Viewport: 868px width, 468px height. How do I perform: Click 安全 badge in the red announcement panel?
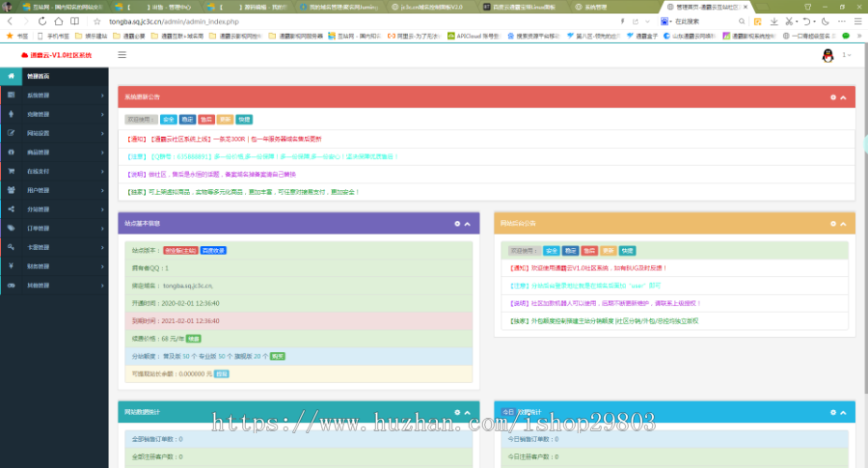[x=168, y=119]
